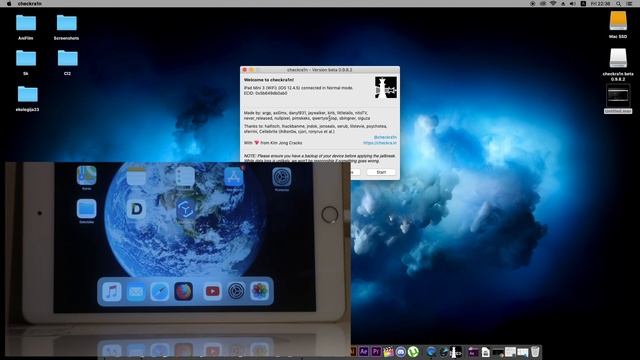The width and height of the screenshot is (640, 360).
Task: Click the YouTube icon in iPad dock
Action: pos(212,291)
